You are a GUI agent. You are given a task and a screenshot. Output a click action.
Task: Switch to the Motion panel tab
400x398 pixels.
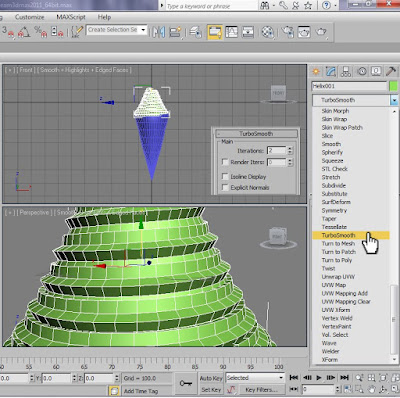point(362,71)
